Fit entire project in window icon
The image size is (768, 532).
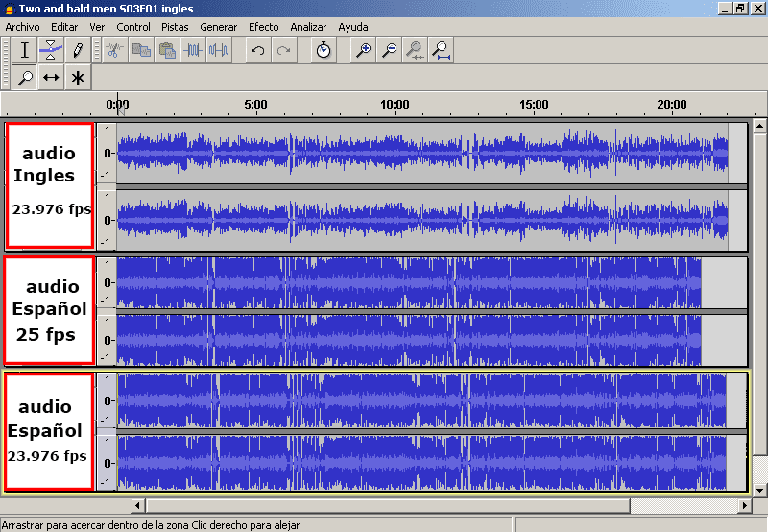[441, 51]
